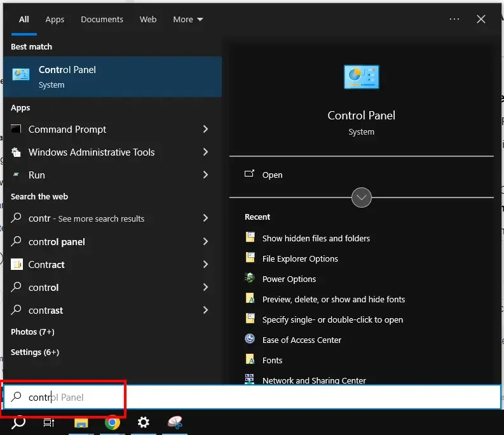The height and width of the screenshot is (435, 504).
Task: Click Windows Administrative Tools icon
Action: pyautogui.click(x=16, y=152)
